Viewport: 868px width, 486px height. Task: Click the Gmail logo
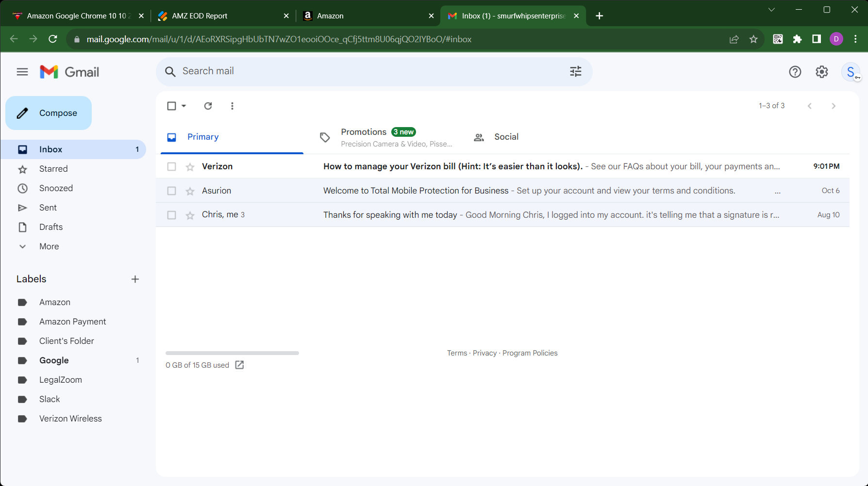pyautogui.click(x=69, y=72)
